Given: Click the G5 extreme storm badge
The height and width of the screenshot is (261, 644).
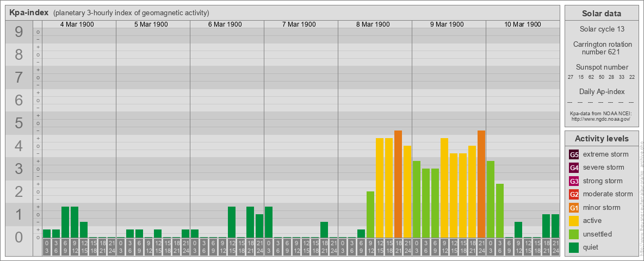Looking at the screenshot, I should (574, 155).
